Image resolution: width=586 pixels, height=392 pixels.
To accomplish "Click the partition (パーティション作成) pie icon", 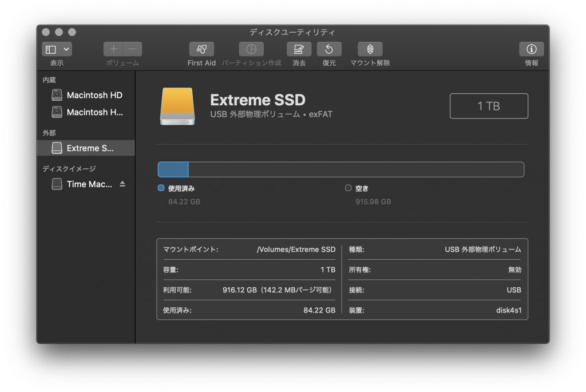I will 251,49.
